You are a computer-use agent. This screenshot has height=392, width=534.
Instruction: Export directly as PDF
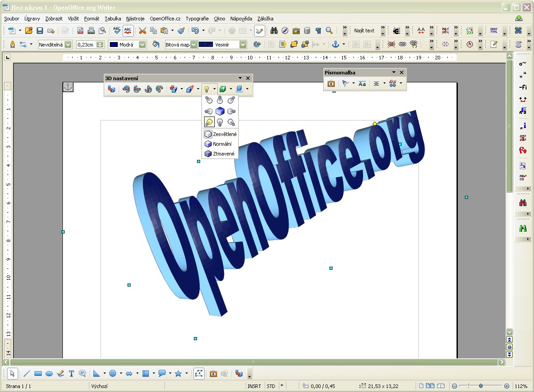coord(80,31)
